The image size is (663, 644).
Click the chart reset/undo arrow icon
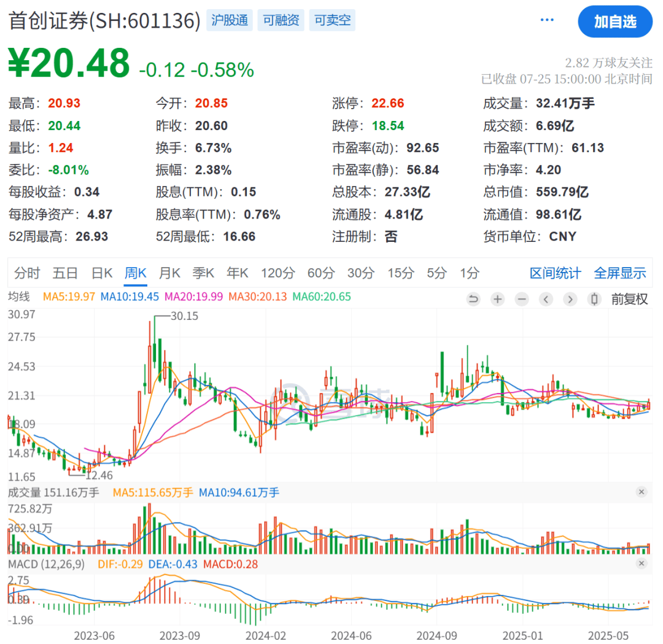pyautogui.click(x=473, y=300)
